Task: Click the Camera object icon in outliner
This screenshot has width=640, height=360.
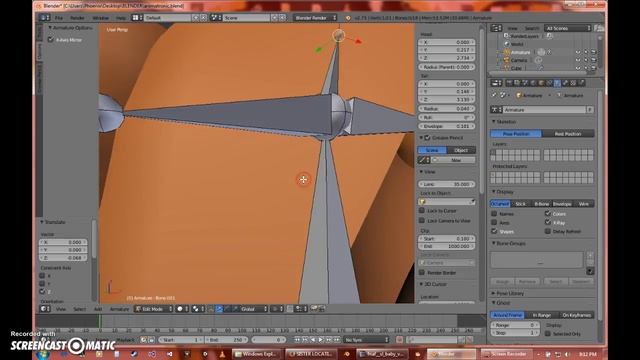Action: (507, 60)
